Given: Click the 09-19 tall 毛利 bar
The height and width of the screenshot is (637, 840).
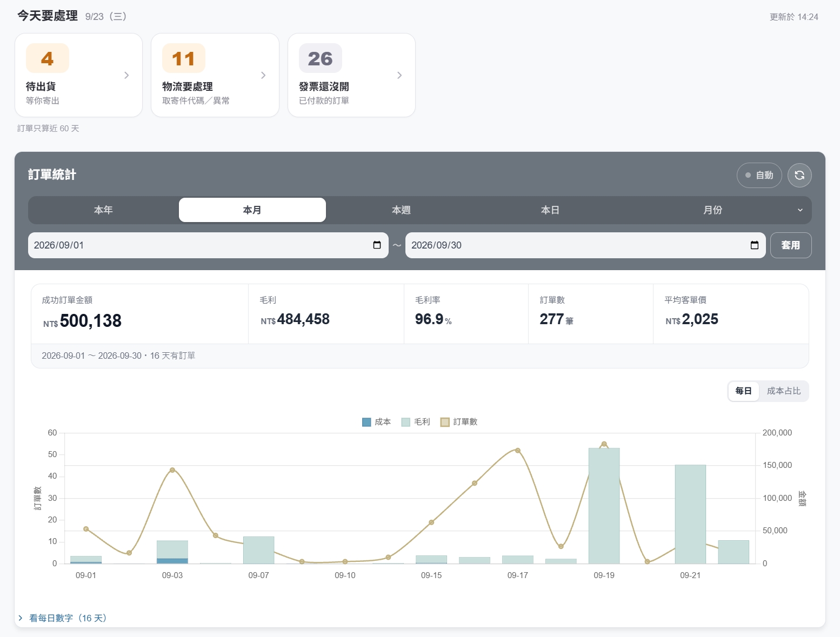Looking at the screenshot, I should coord(604,506).
